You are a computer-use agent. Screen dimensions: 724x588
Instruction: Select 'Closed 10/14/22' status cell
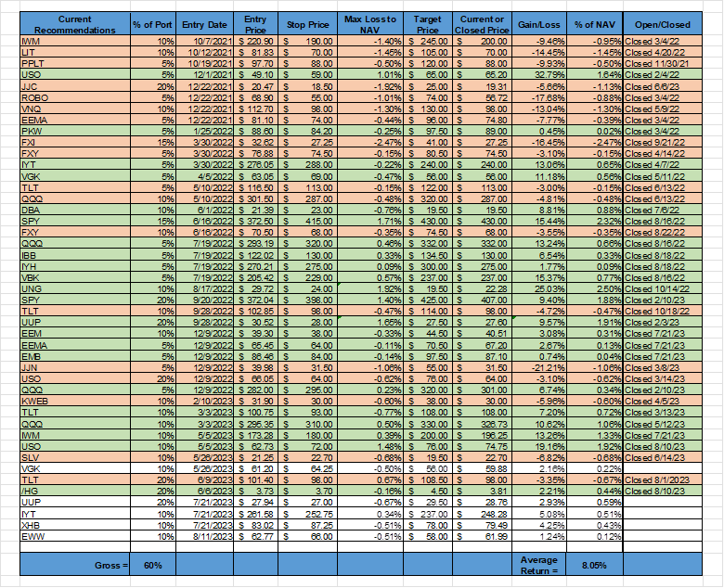662,288
